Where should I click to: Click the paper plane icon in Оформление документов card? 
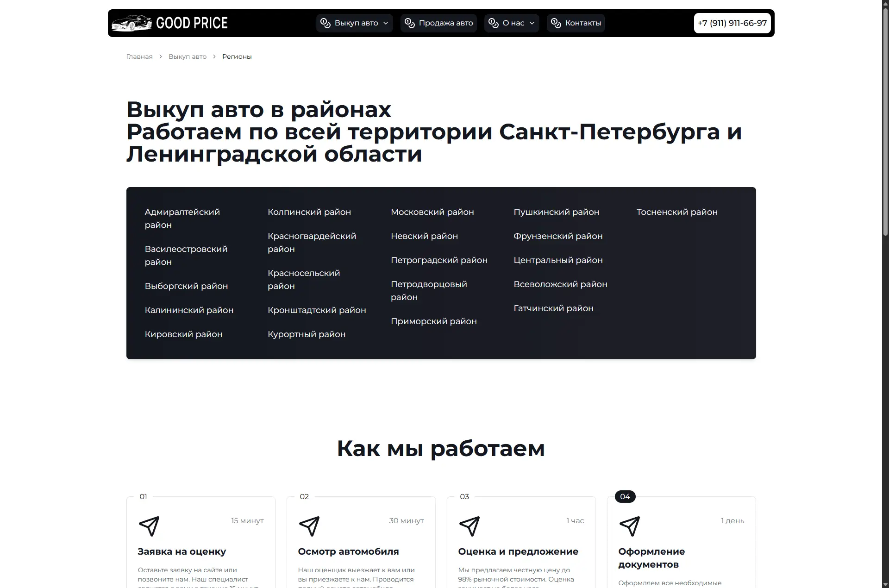pyautogui.click(x=630, y=526)
